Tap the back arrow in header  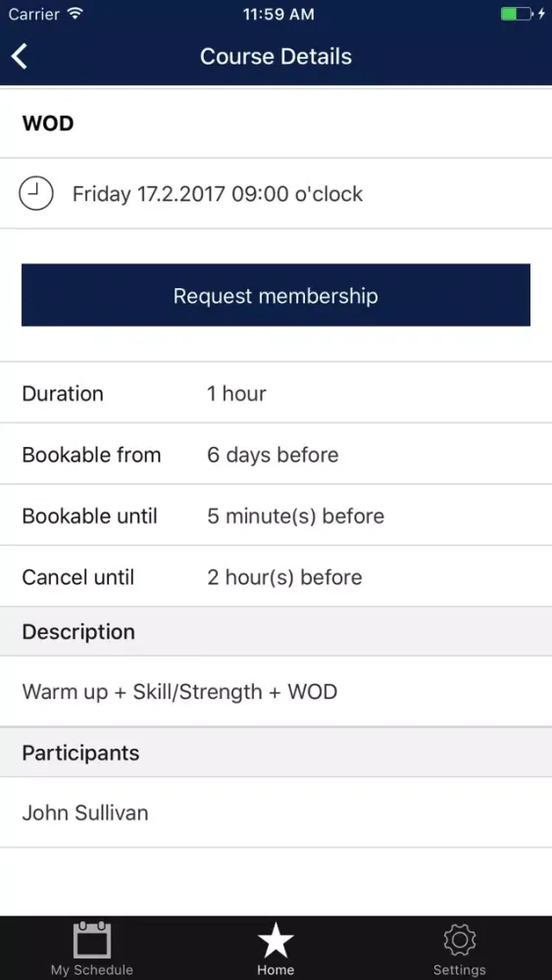point(20,56)
